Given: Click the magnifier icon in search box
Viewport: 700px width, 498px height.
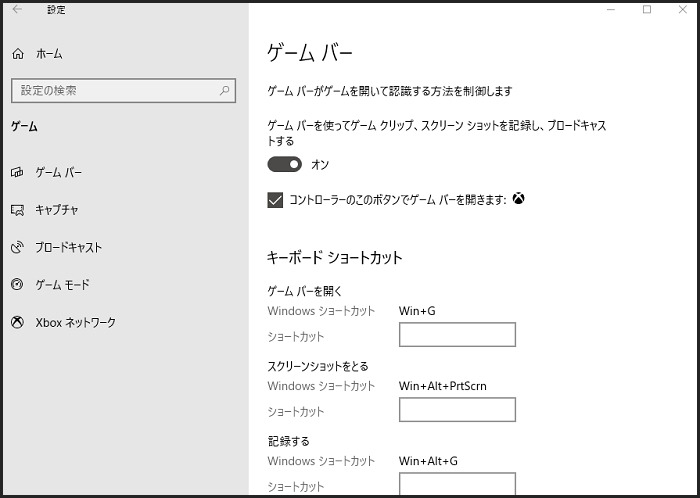Looking at the screenshot, I should pyautogui.click(x=224, y=91).
